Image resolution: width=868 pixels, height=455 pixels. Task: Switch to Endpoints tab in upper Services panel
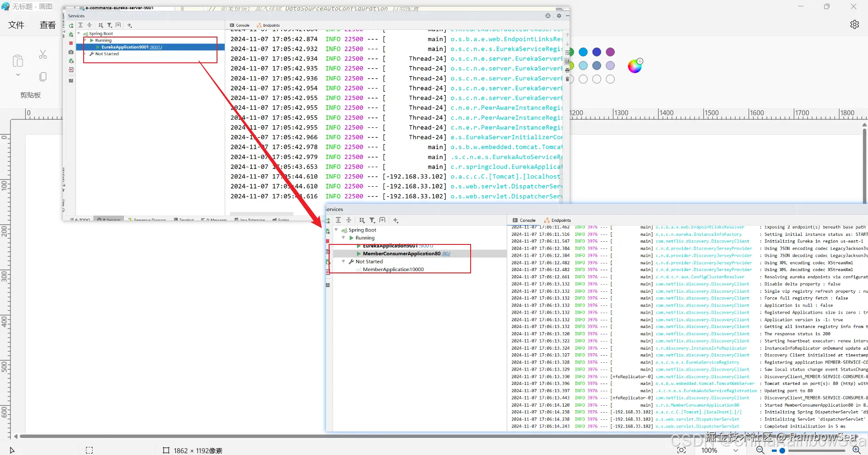tap(269, 25)
